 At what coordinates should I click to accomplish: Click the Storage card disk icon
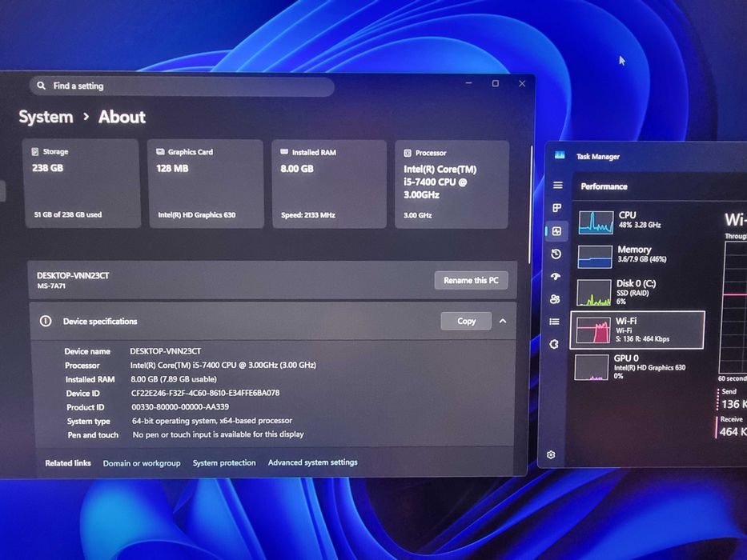[35, 151]
